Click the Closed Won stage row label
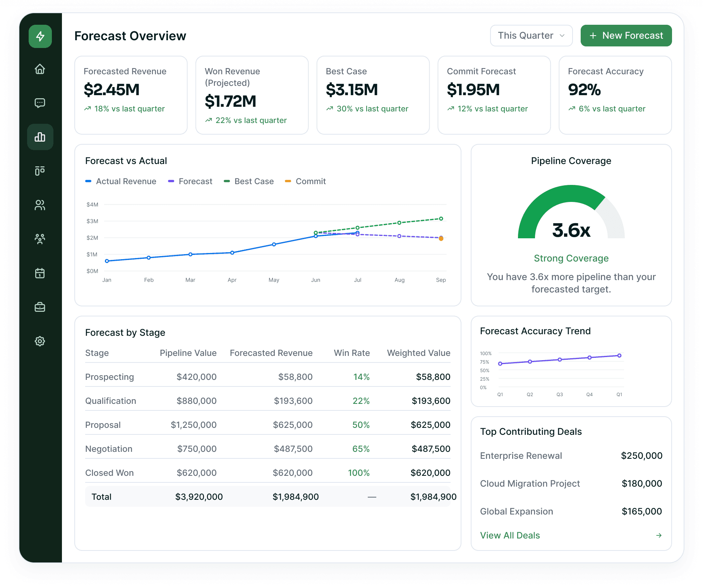Image resolution: width=703 pixels, height=588 pixels. pyautogui.click(x=110, y=473)
